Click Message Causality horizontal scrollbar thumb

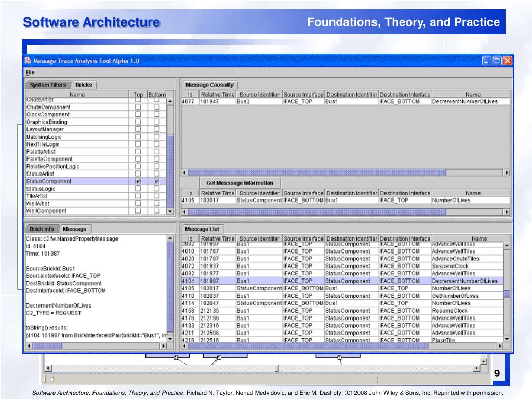[x=317, y=172]
